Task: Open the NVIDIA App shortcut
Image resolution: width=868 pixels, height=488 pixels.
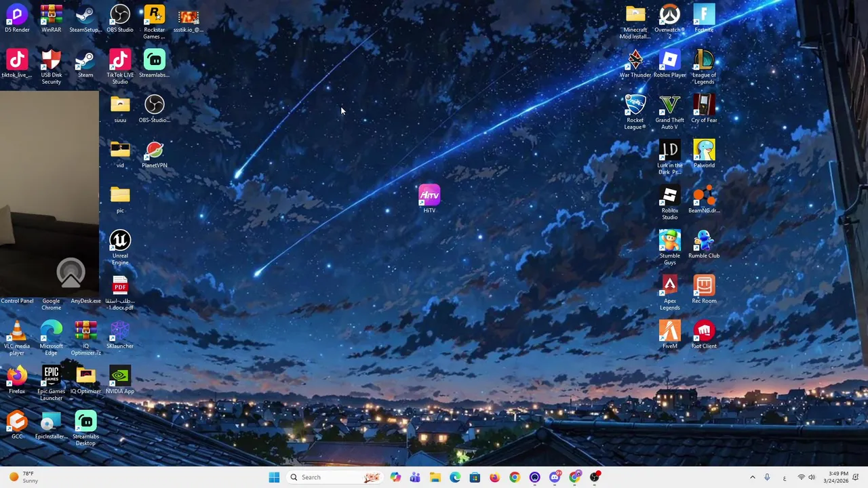Action: [x=120, y=380]
